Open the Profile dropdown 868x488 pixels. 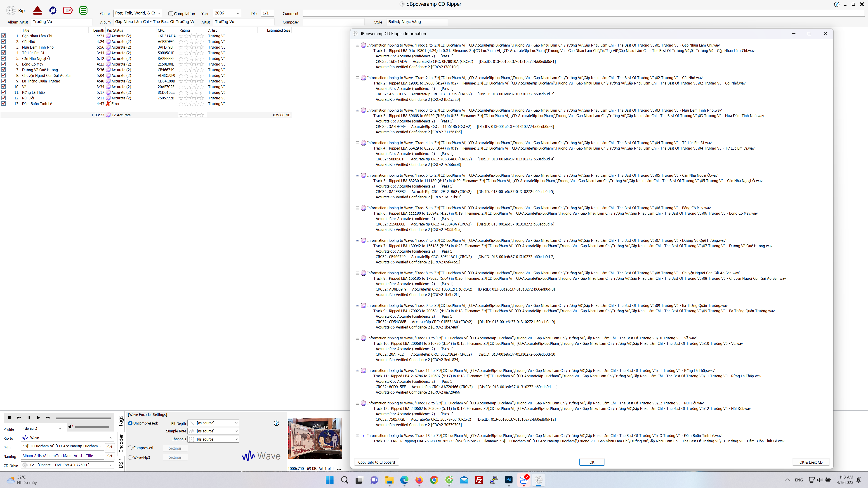pyautogui.click(x=60, y=429)
